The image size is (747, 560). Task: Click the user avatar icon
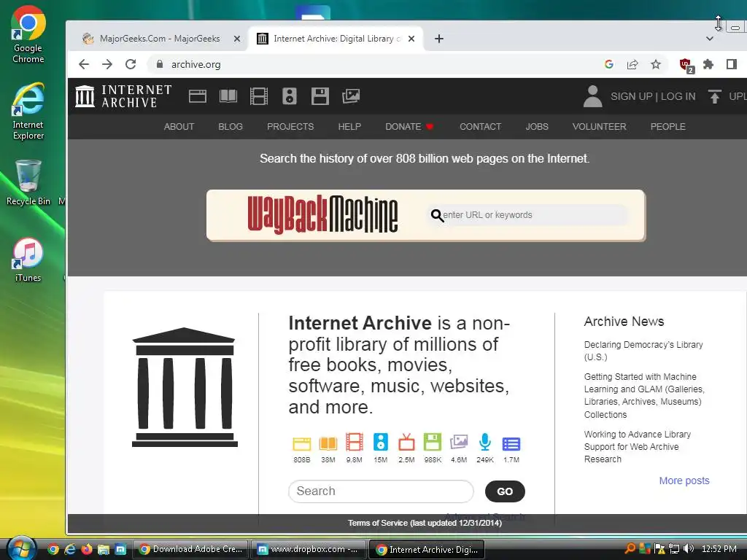coord(592,96)
